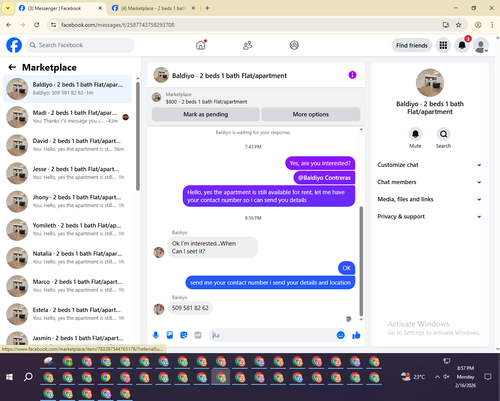Open Jesse conversation in list

click(x=67, y=173)
